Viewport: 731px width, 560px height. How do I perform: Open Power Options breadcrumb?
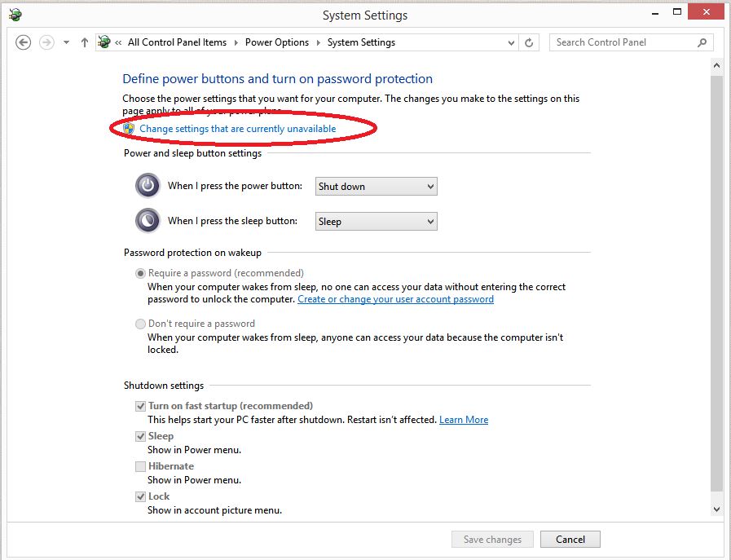coord(277,42)
